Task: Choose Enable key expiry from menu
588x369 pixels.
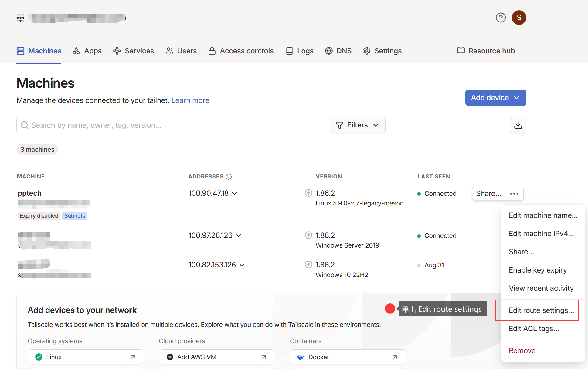Action: pyautogui.click(x=538, y=270)
